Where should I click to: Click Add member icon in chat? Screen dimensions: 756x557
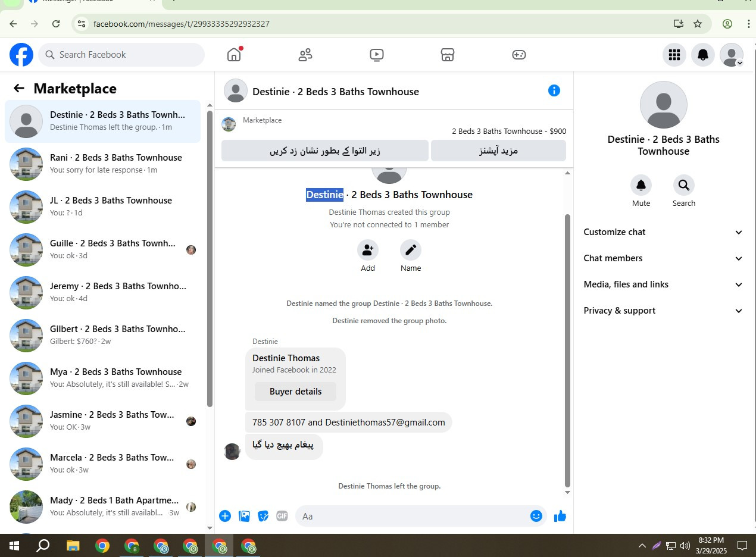368,250
